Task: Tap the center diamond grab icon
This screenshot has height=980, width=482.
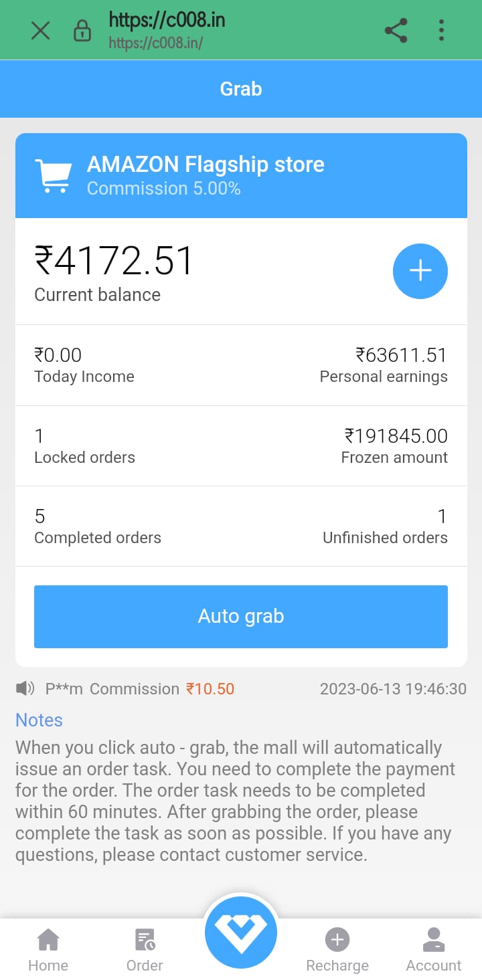Action: (241, 932)
